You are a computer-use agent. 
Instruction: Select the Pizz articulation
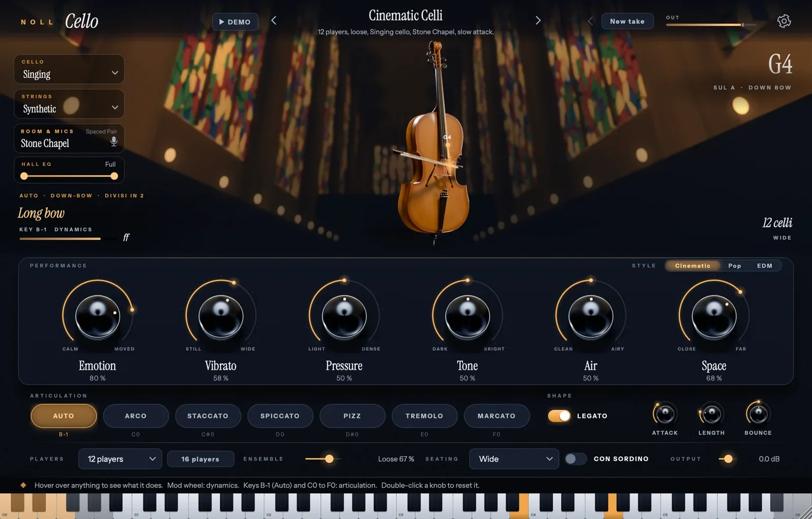pos(352,416)
